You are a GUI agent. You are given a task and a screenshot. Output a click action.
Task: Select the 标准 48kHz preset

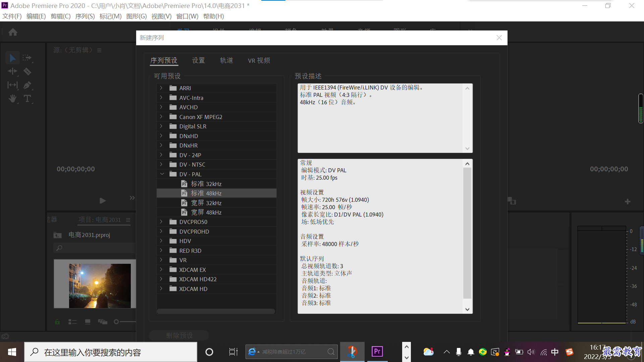pos(216,193)
